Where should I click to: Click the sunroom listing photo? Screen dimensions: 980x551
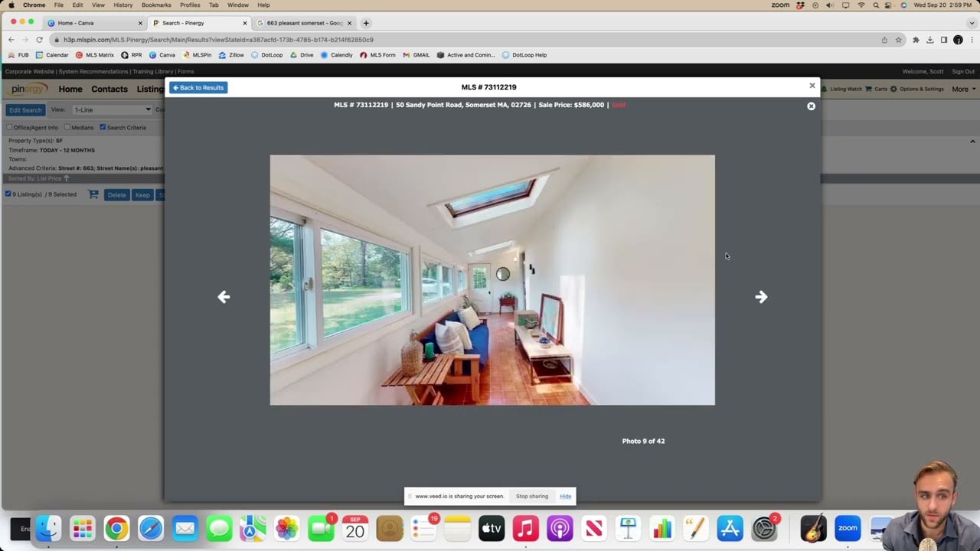[x=492, y=280]
